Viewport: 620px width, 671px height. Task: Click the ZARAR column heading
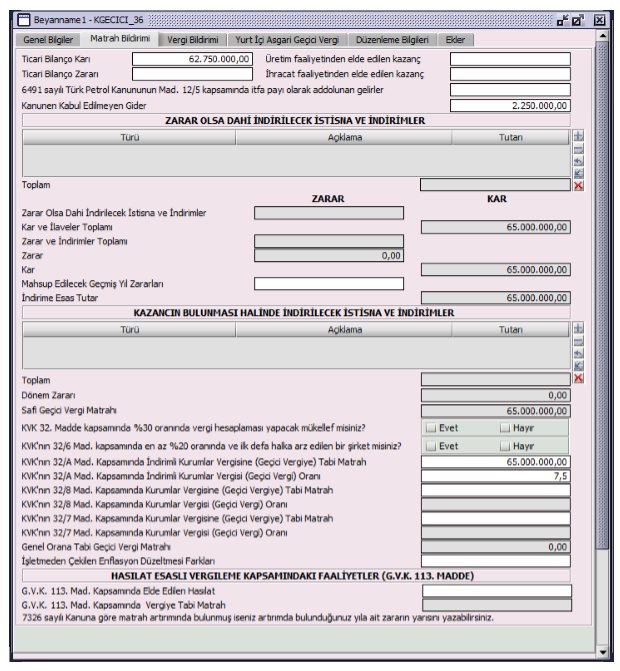coord(328,199)
